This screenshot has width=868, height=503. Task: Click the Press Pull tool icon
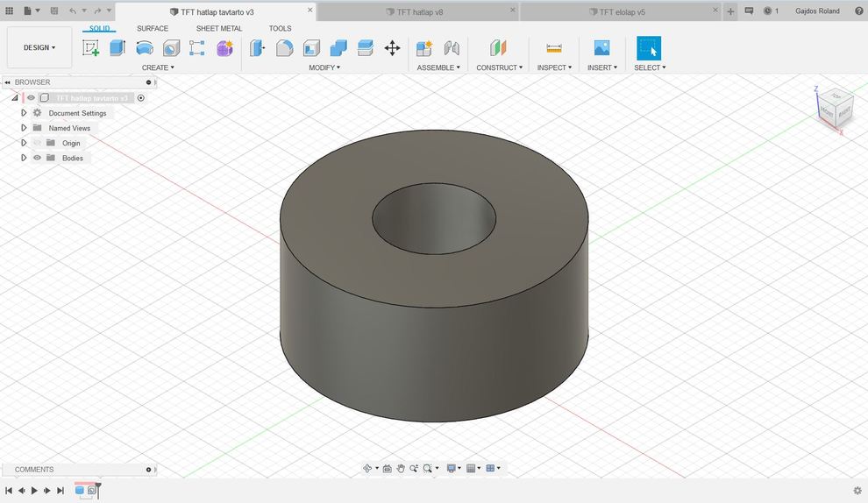coord(257,48)
